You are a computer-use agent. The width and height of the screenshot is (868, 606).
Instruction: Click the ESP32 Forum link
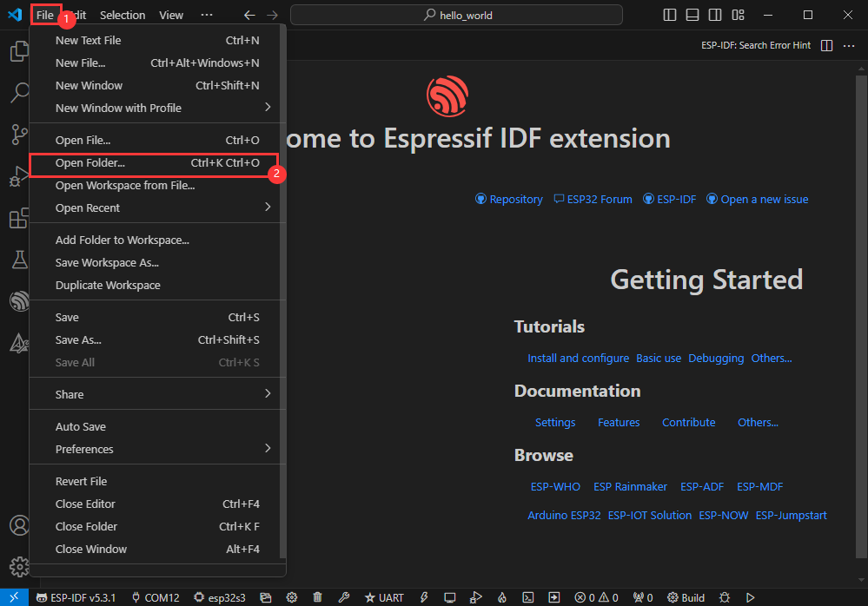(600, 199)
